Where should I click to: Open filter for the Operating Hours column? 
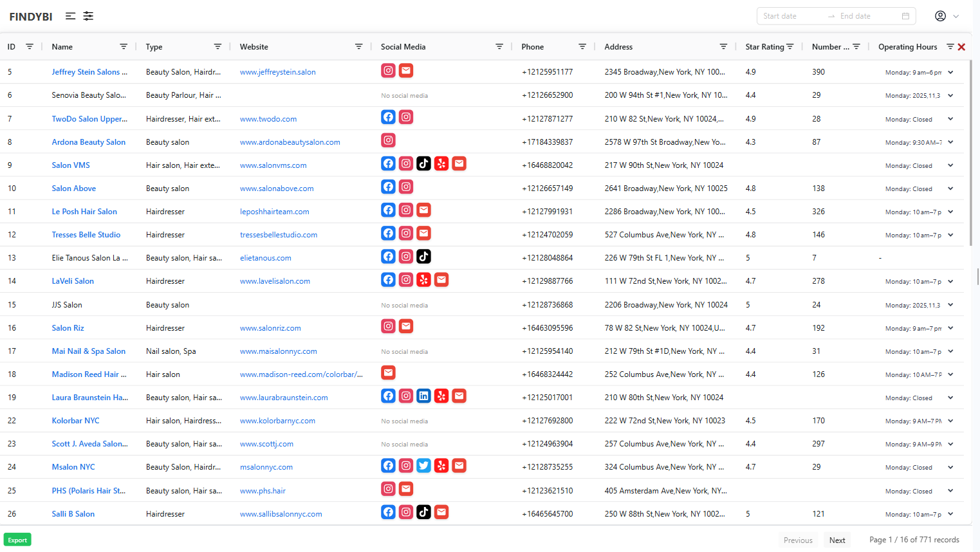tap(950, 46)
